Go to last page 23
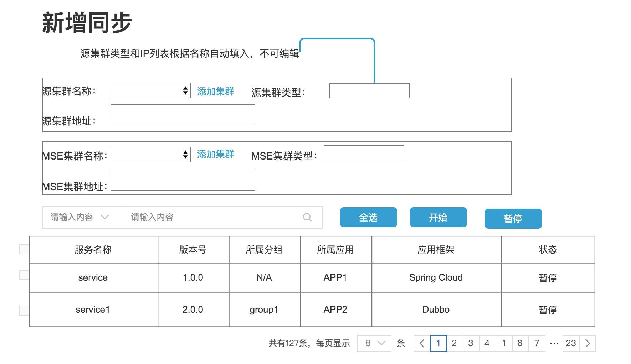 [571, 343]
